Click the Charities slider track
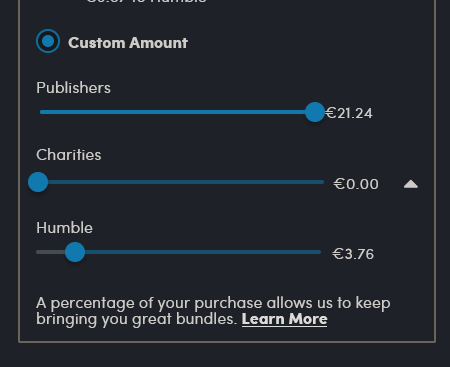Screen dimensions: 450x367 (182, 182)
